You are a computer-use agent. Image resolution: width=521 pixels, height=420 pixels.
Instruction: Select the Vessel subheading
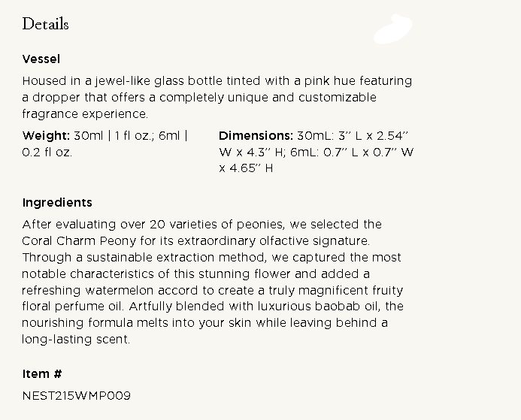(x=41, y=59)
